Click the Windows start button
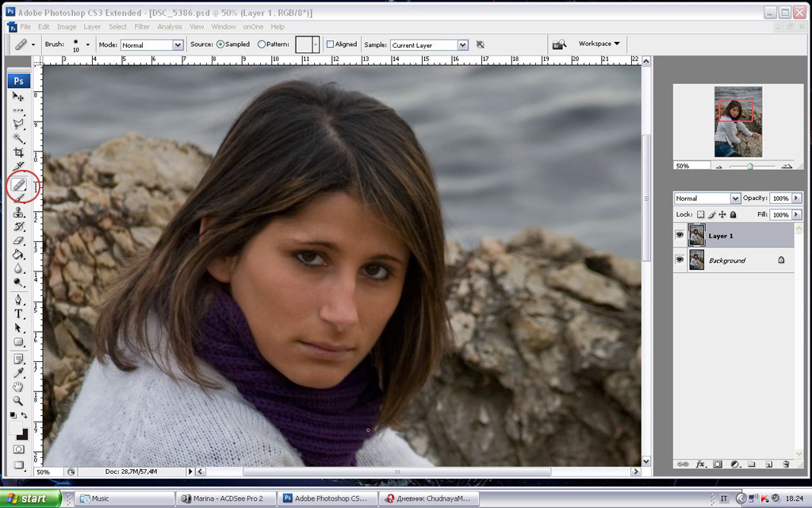The height and width of the screenshot is (508, 812). pos(30,498)
